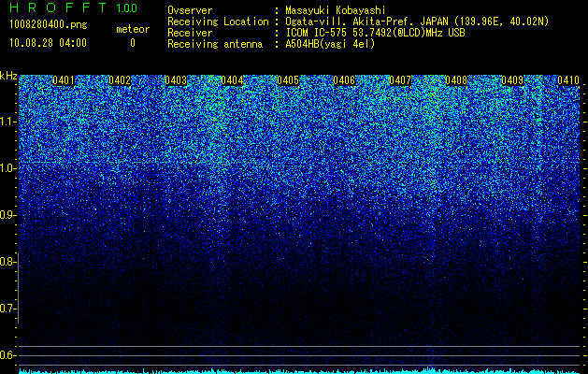This screenshot has height=374, width=588.
Task: Click the 0405 time marker
Action: click(288, 80)
